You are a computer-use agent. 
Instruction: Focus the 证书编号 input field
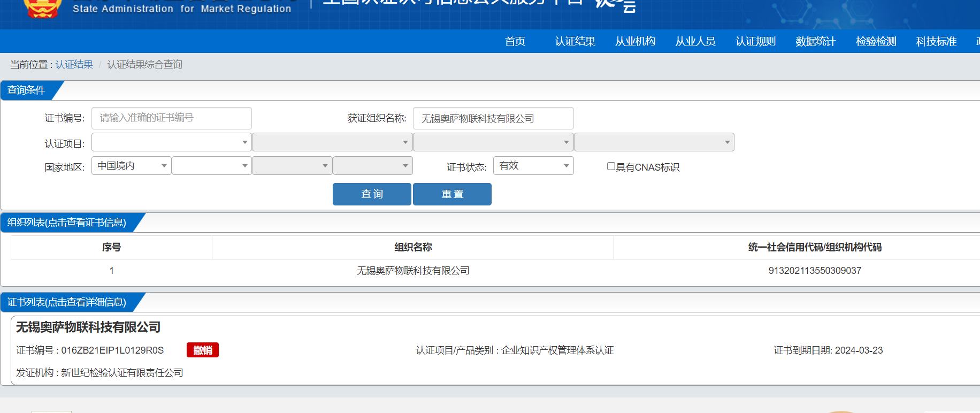click(172, 118)
